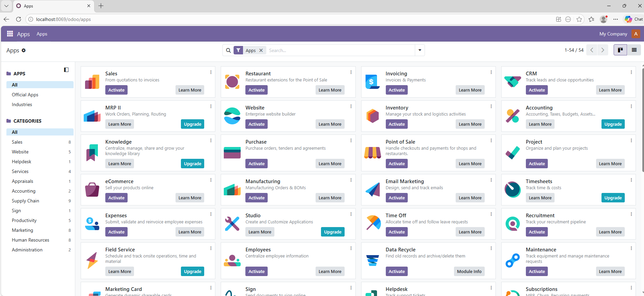This screenshot has height=296, width=644.
Task: Filter by Productivity category
Action: tap(40, 220)
